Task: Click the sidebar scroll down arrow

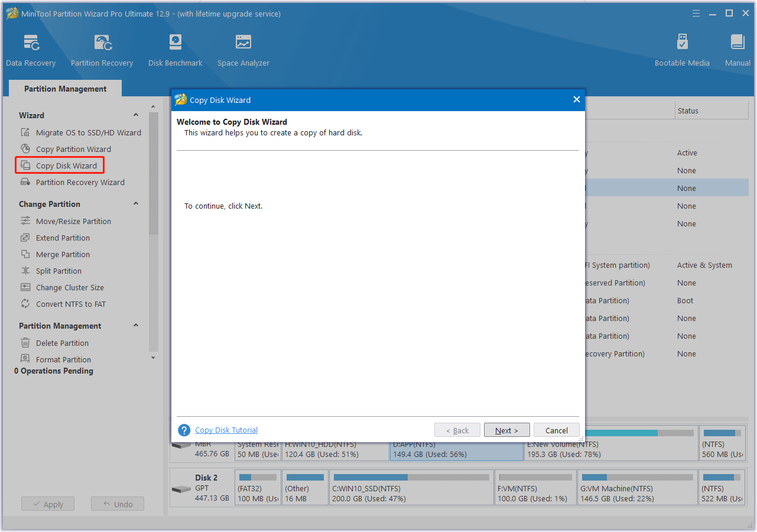Action: pos(154,357)
